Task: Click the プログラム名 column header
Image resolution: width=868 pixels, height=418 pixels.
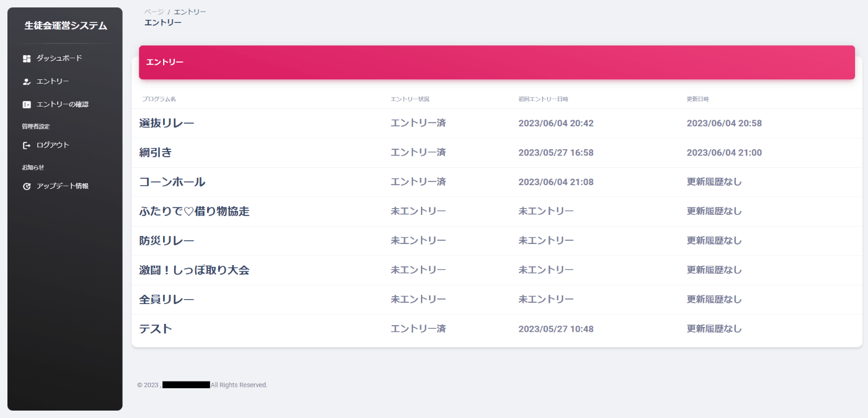Action: click(159, 99)
